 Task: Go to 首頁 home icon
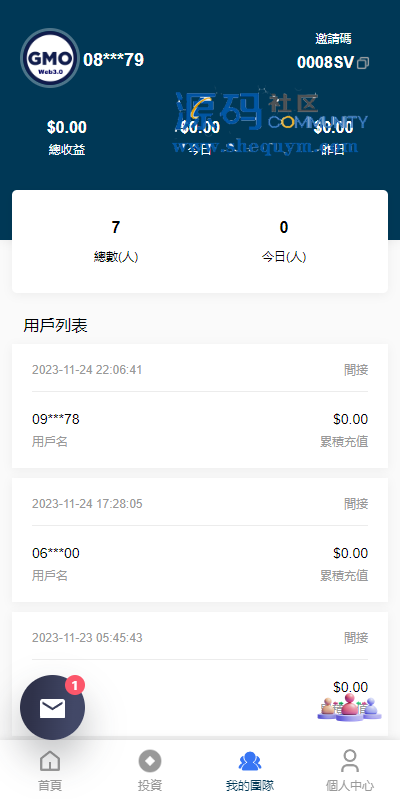point(50,761)
